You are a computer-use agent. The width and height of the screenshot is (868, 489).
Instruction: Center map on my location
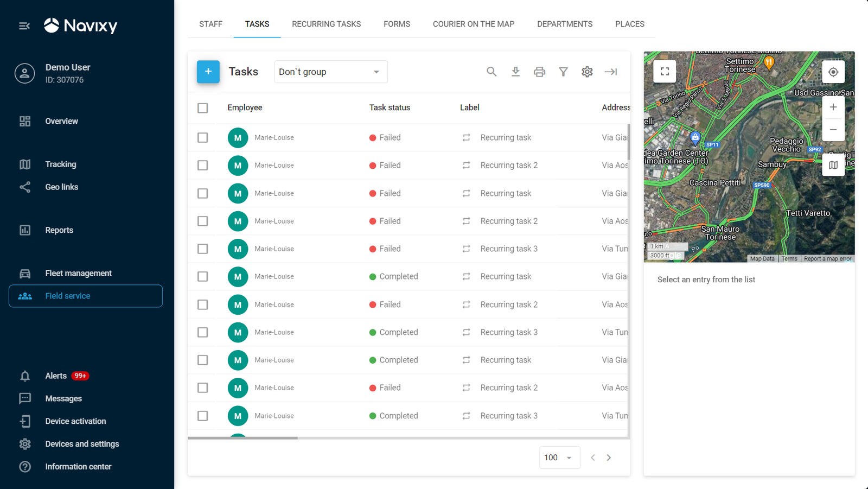point(833,72)
